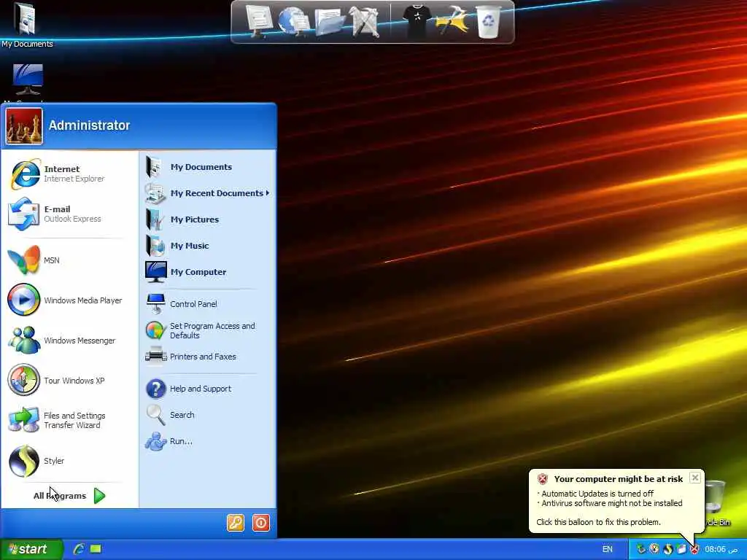Click the Show Desktop Quick Launch icon
The height and width of the screenshot is (560, 747).
click(x=96, y=549)
